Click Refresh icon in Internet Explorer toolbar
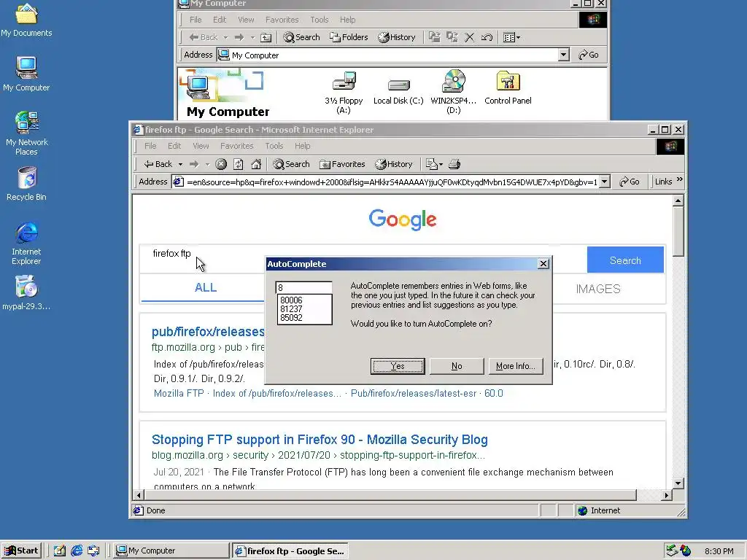The width and height of the screenshot is (747, 560). tap(239, 164)
